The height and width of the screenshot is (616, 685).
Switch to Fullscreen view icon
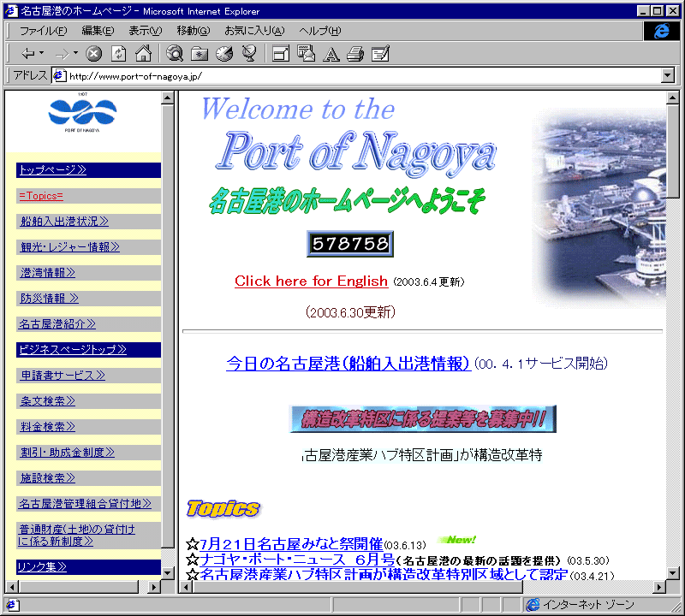[x=281, y=54]
